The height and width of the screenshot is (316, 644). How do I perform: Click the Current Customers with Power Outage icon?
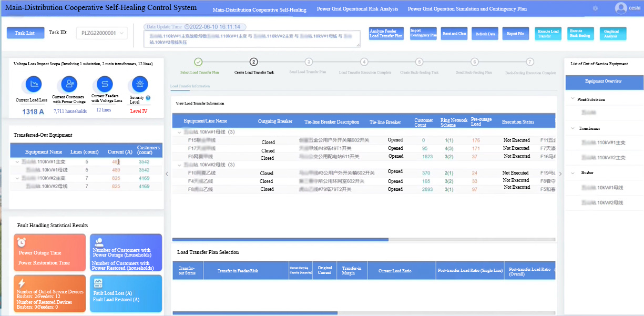69,84
